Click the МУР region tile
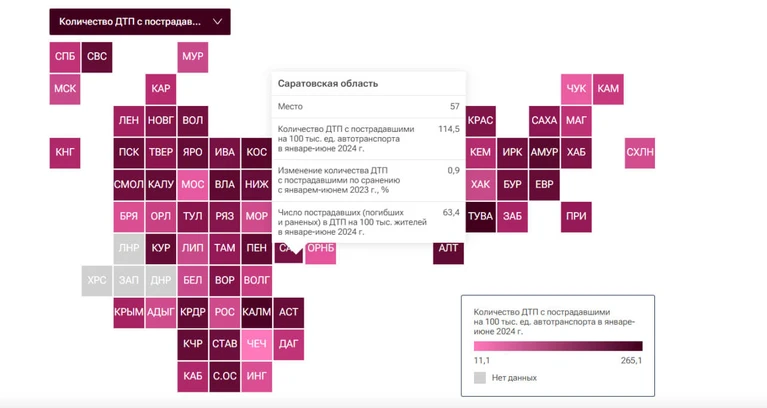This screenshot has height=408, width=767. tap(193, 57)
